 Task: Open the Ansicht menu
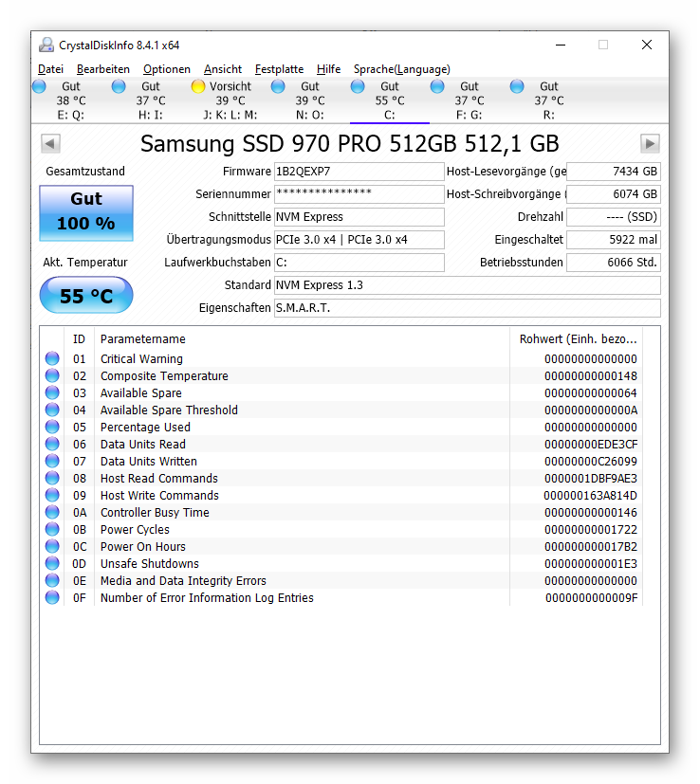(223, 69)
